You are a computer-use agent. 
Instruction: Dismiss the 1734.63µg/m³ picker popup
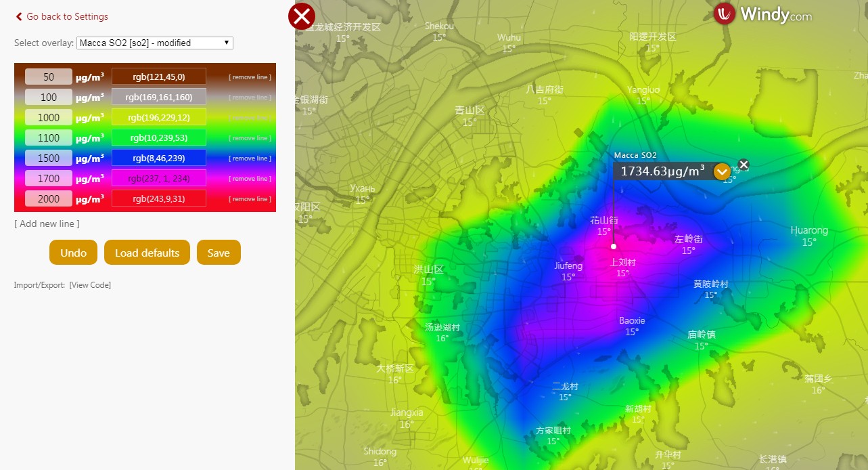[x=744, y=165]
